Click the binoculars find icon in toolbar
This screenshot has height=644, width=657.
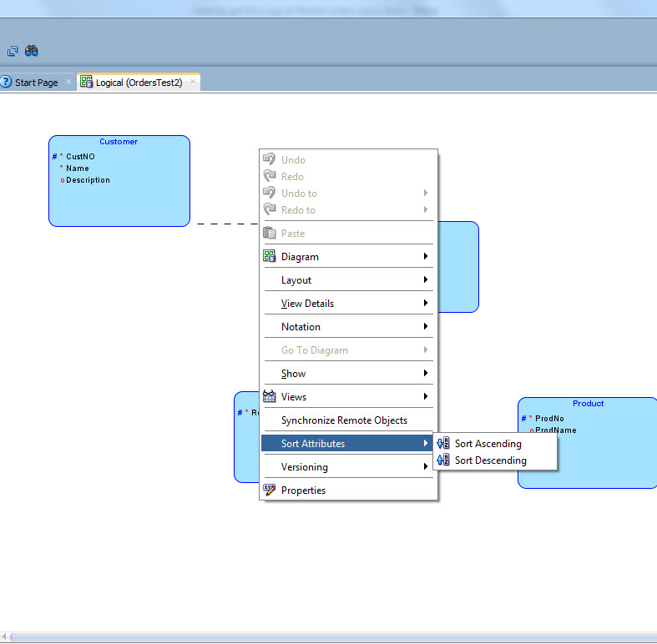point(32,51)
